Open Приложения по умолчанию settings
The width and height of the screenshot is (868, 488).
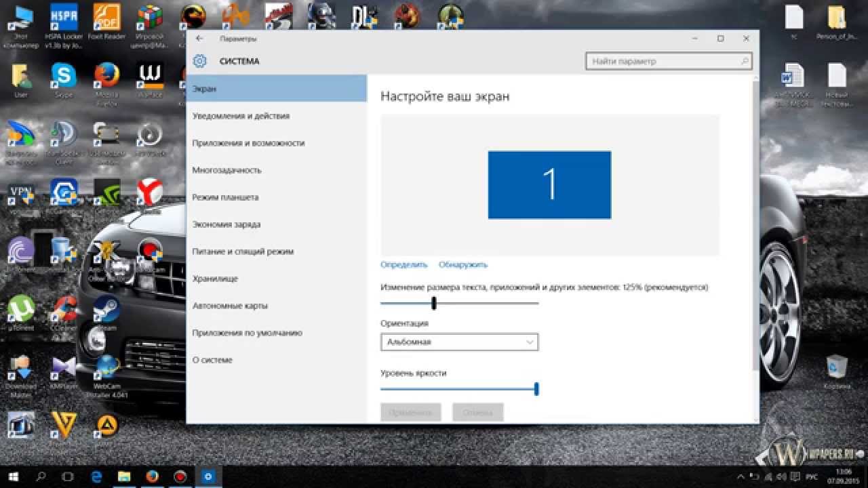pos(277,333)
